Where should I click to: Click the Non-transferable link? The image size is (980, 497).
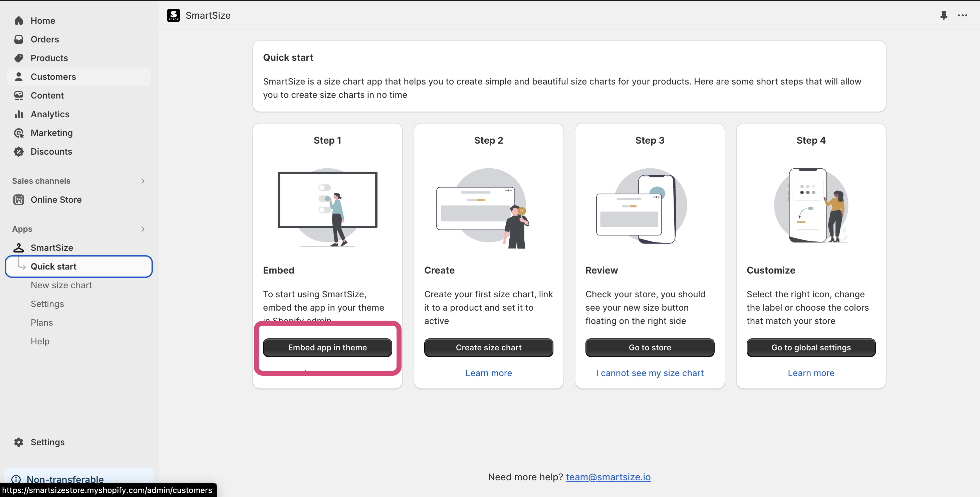pyautogui.click(x=65, y=479)
